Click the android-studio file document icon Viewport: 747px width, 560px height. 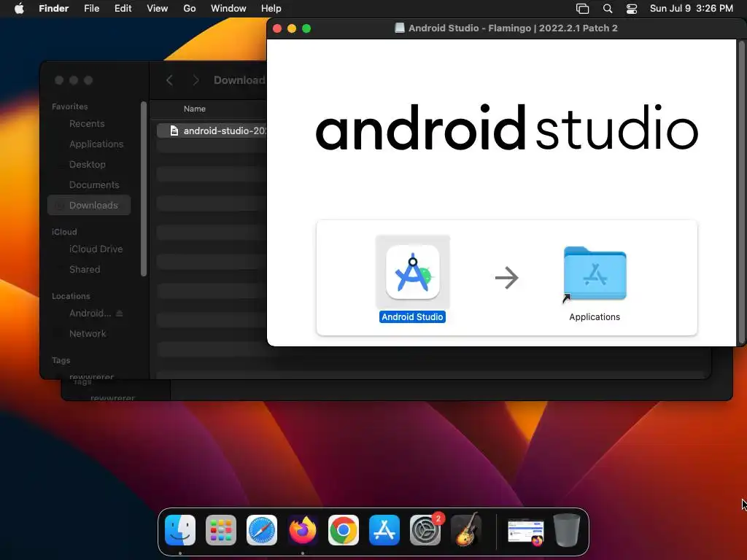click(174, 131)
